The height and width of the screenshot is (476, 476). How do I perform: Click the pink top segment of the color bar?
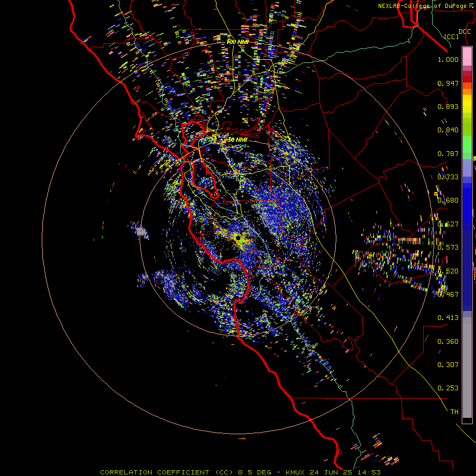467,56
